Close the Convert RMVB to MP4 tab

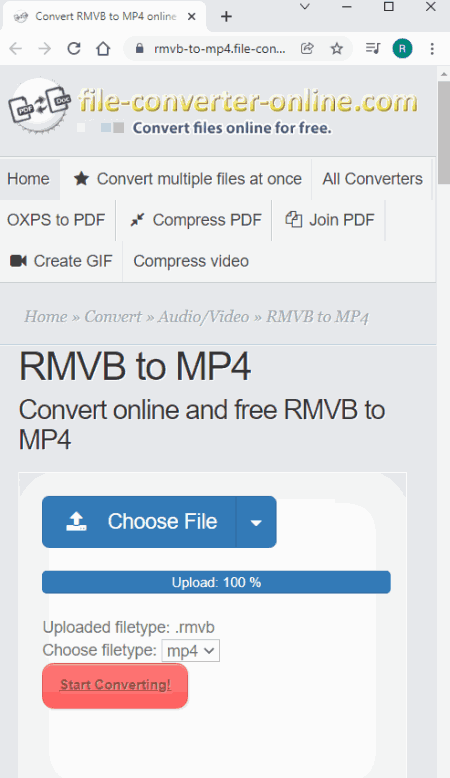click(x=192, y=16)
